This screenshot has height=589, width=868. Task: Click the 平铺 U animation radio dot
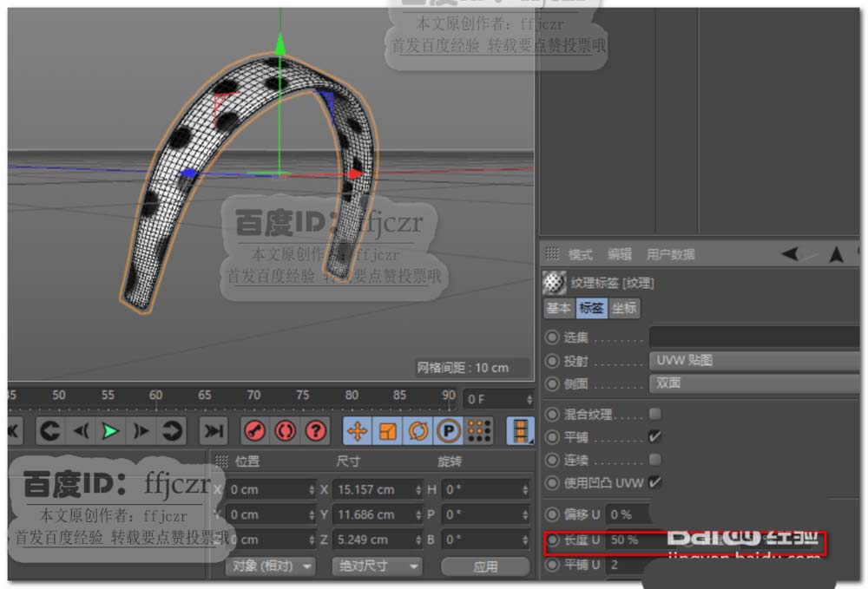click(x=552, y=565)
